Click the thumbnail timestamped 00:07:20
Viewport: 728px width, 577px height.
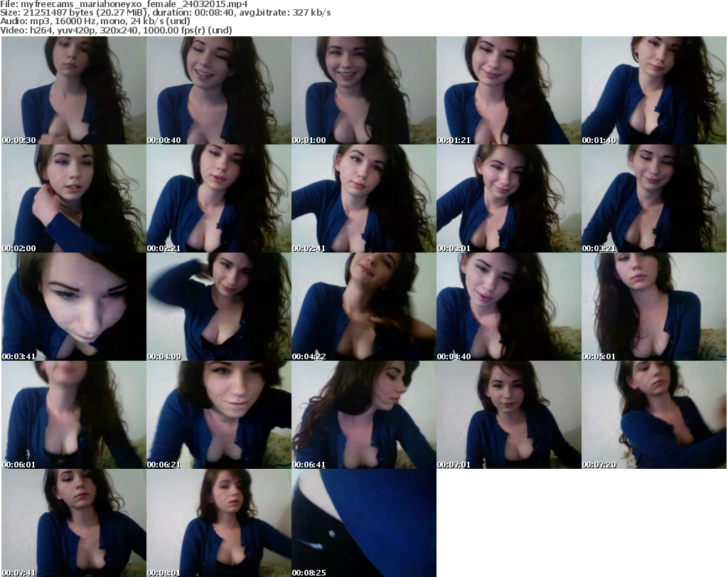[653, 415]
